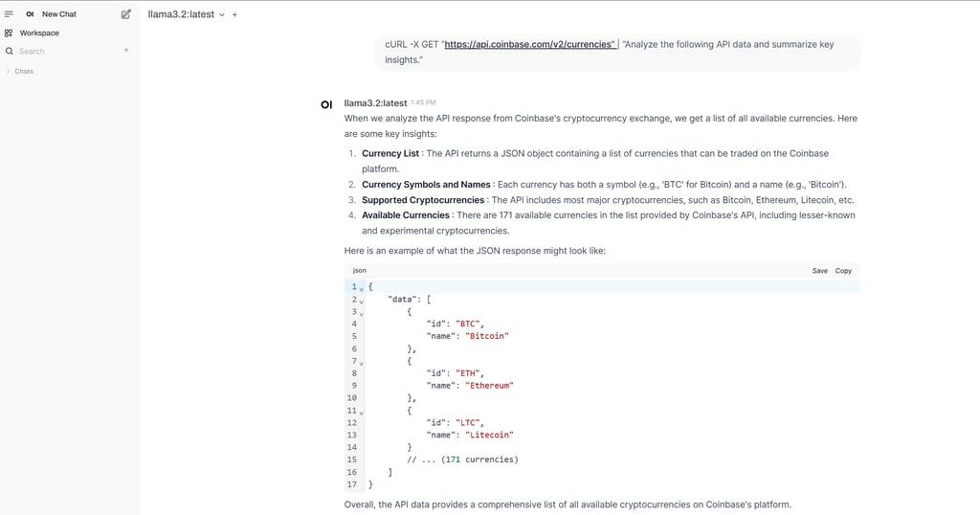Click the "BTC" id value in code
This screenshot has height=515, width=980.
pyautogui.click(x=467, y=324)
